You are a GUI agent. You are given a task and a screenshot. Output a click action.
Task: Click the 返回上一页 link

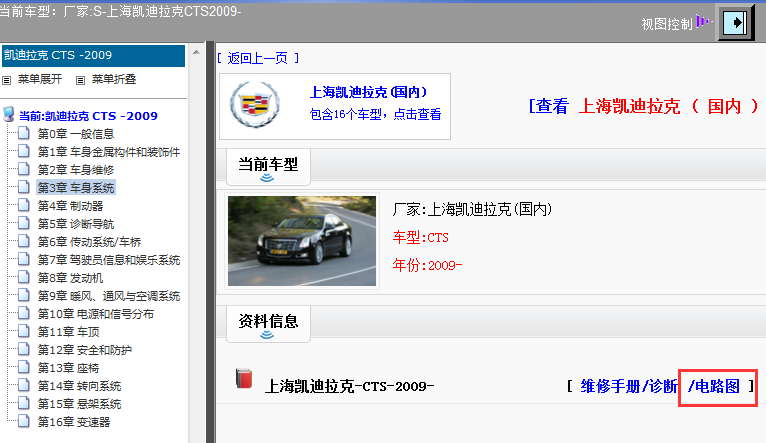(258, 59)
